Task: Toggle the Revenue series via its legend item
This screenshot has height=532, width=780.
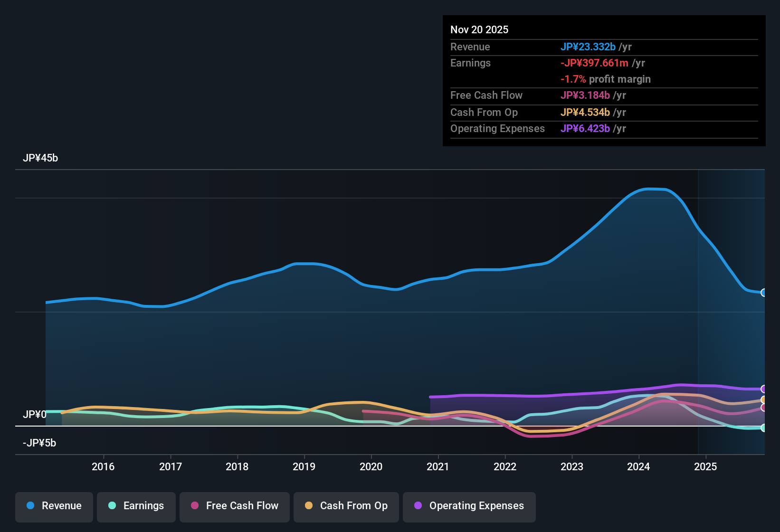Action: 54,506
